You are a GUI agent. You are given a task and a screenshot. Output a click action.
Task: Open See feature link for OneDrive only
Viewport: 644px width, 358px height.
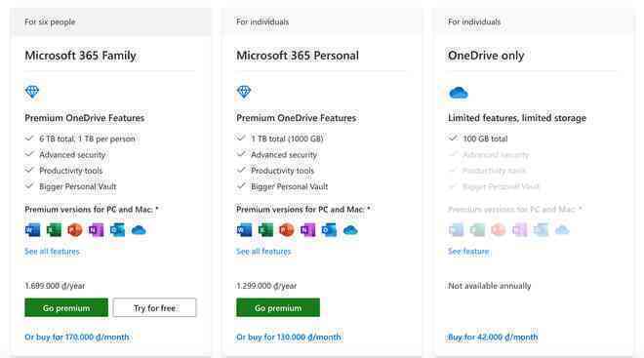point(468,252)
